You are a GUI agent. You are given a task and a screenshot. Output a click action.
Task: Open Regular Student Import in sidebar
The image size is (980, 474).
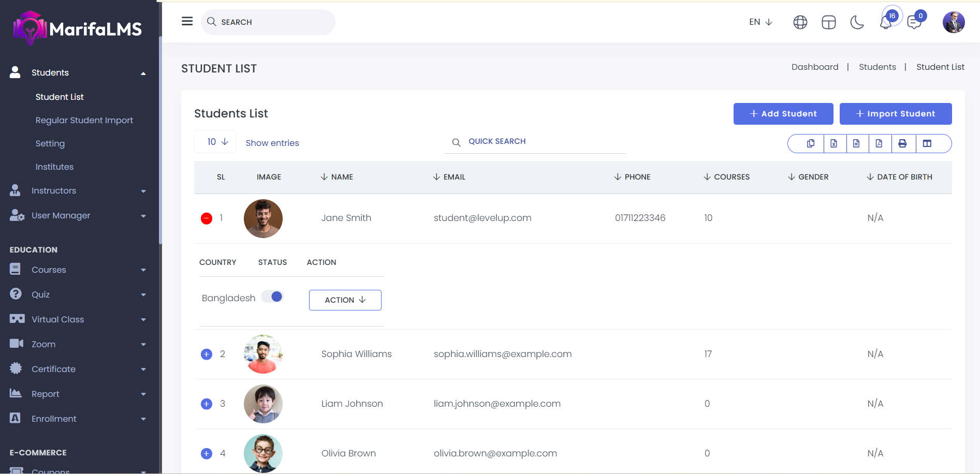84,120
